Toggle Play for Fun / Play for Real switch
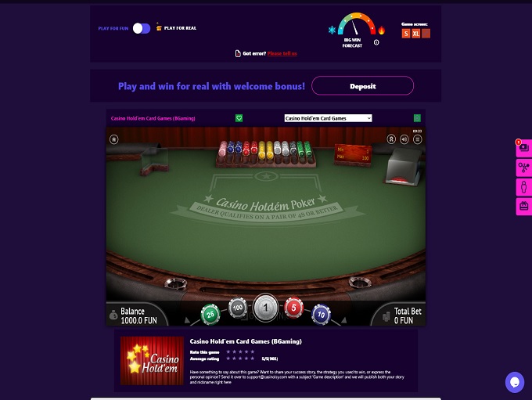The height and width of the screenshot is (400, 532). click(x=142, y=28)
